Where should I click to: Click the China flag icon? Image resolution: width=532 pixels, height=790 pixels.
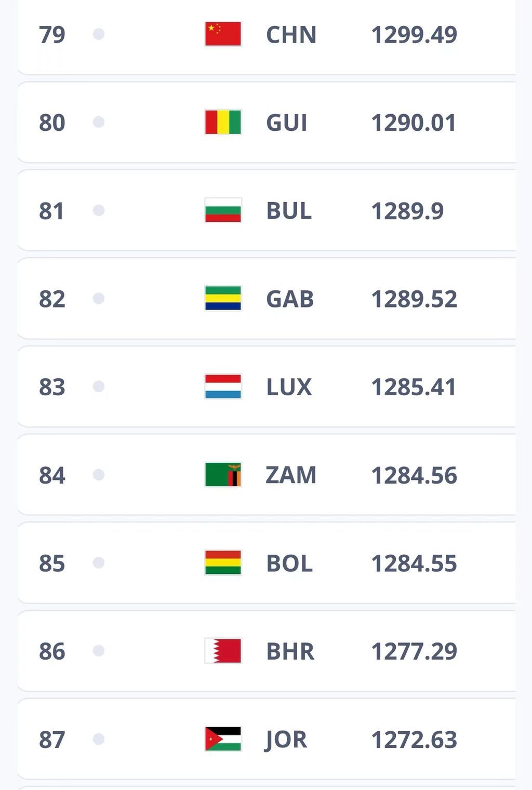[223, 34]
